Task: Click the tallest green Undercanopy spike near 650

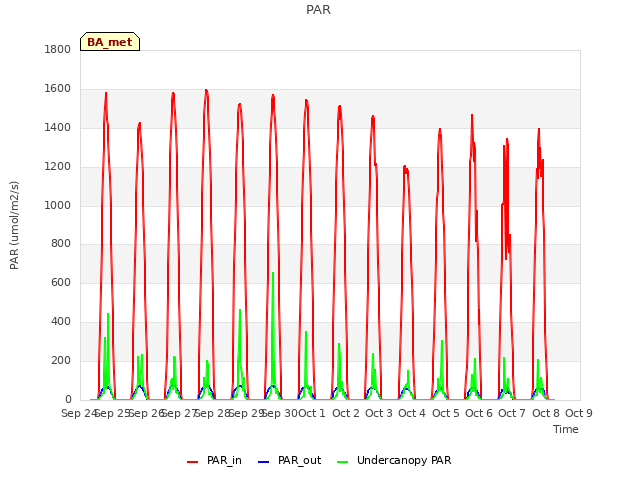Action: 273,273
